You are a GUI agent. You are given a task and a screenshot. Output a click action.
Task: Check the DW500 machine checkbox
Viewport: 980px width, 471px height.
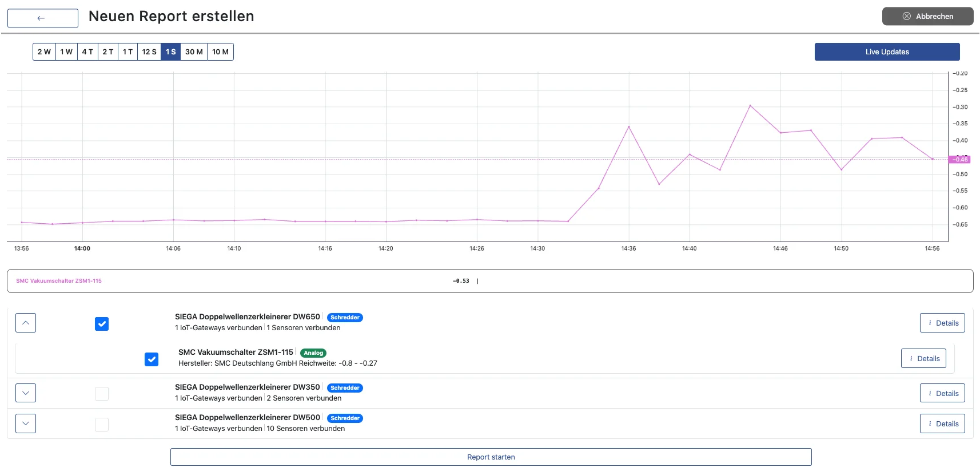pyautogui.click(x=102, y=425)
